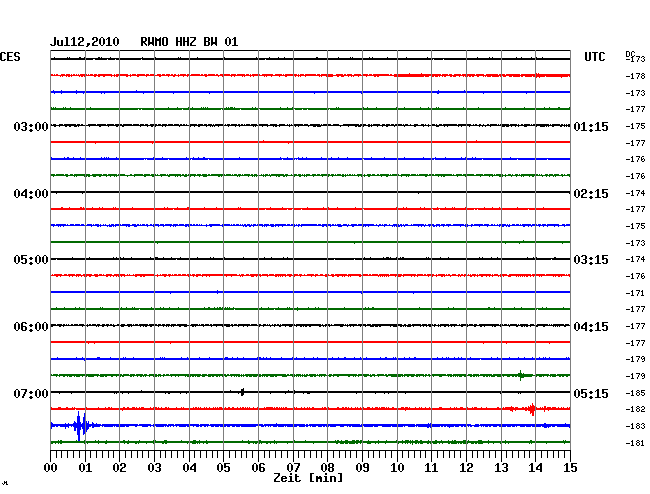The image size is (650, 494).
Task: Click minute 03 on the time axis
Action: (x=154, y=468)
